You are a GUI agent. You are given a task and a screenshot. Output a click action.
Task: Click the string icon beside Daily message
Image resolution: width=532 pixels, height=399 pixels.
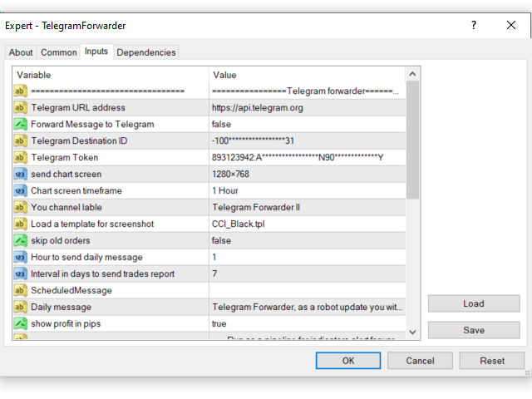[20, 308]
